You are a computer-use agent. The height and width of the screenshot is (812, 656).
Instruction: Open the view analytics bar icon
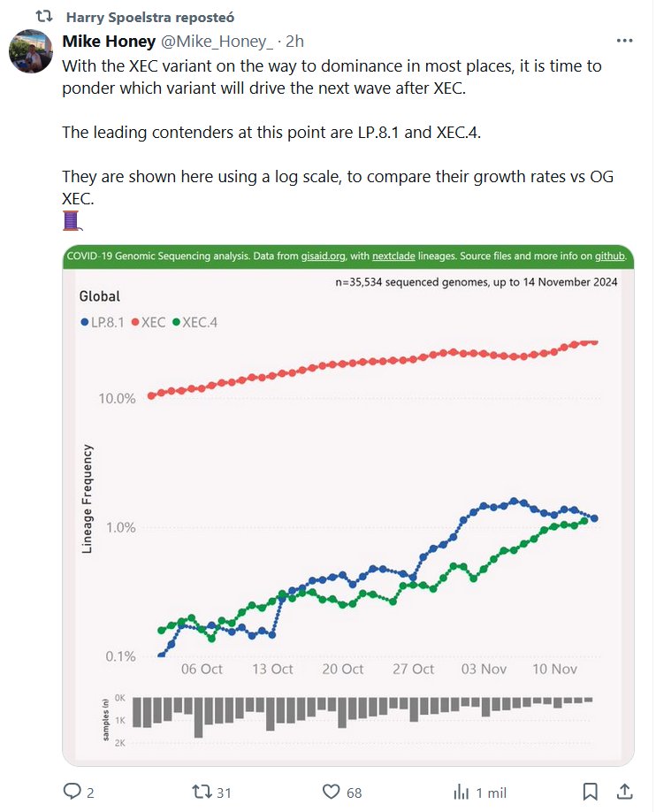pyautogui.click(x=461, y=792)
